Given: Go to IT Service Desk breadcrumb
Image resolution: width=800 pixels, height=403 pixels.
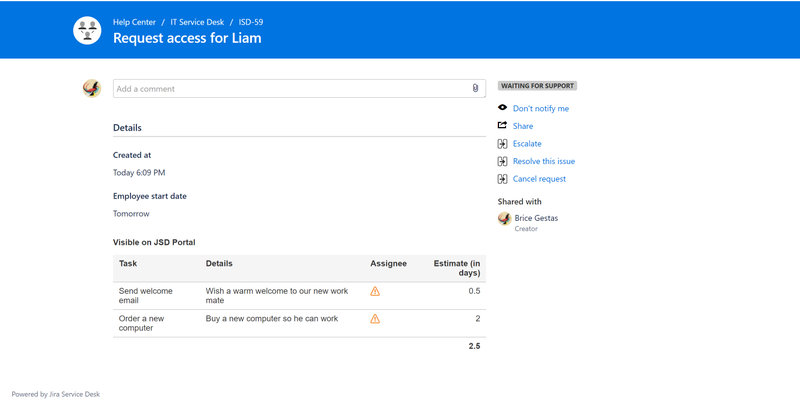Looking at the screenshot, I should pyautogui.click(x=198, y=21).
